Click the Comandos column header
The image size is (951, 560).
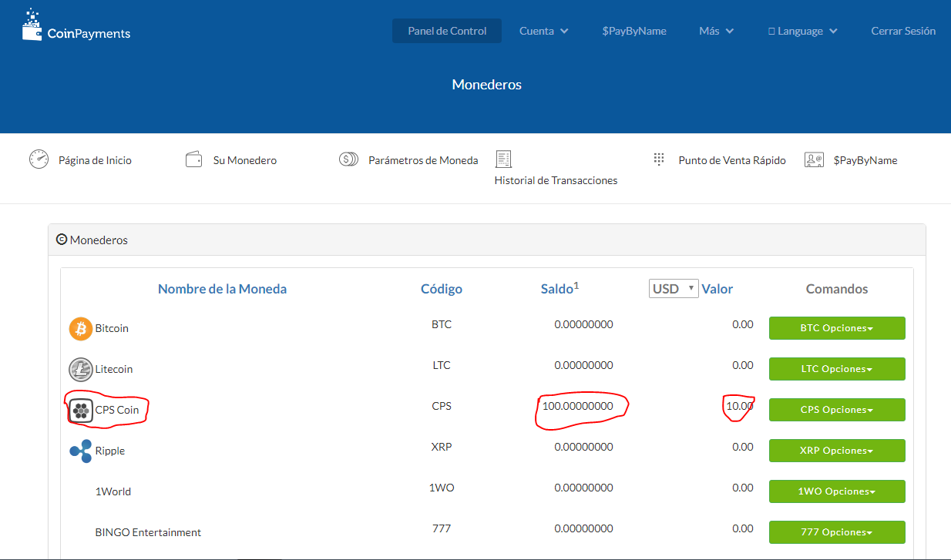(x=837, y=289)
